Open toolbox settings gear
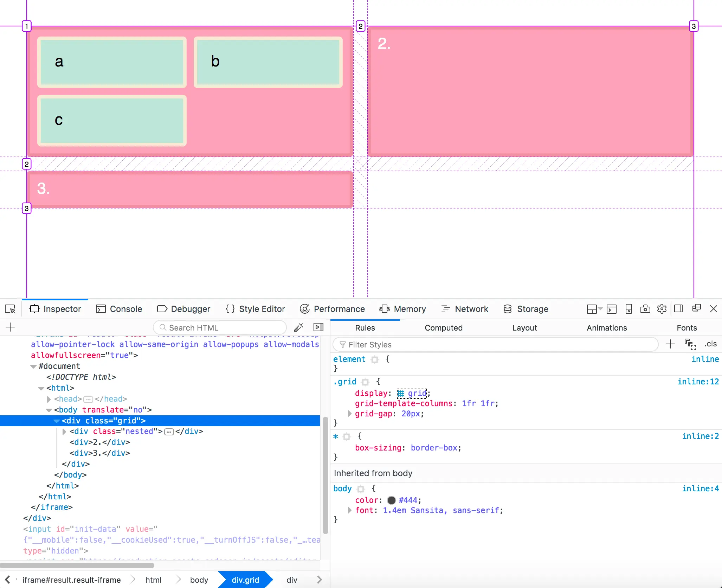 tap(662, 309)
